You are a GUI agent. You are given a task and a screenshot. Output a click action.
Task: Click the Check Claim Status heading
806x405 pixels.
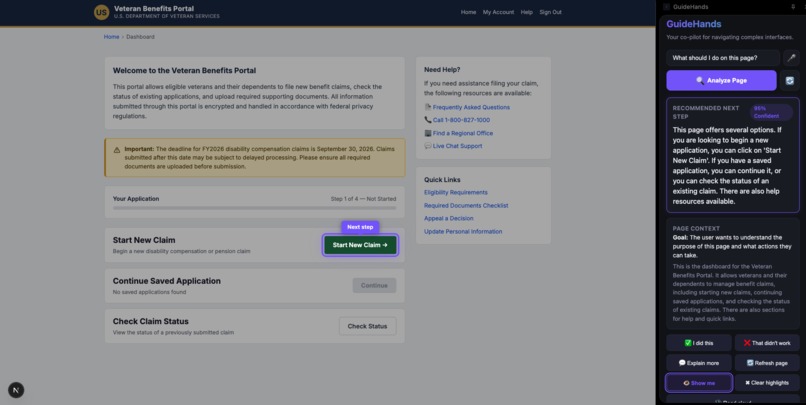click(151, 321)
